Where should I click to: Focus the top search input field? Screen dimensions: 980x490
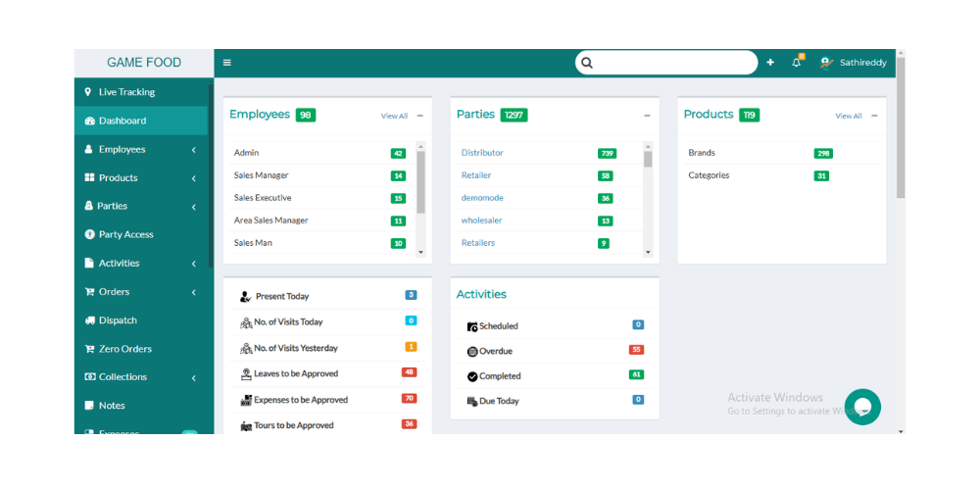pyautogui.click(x=666, y=63)
